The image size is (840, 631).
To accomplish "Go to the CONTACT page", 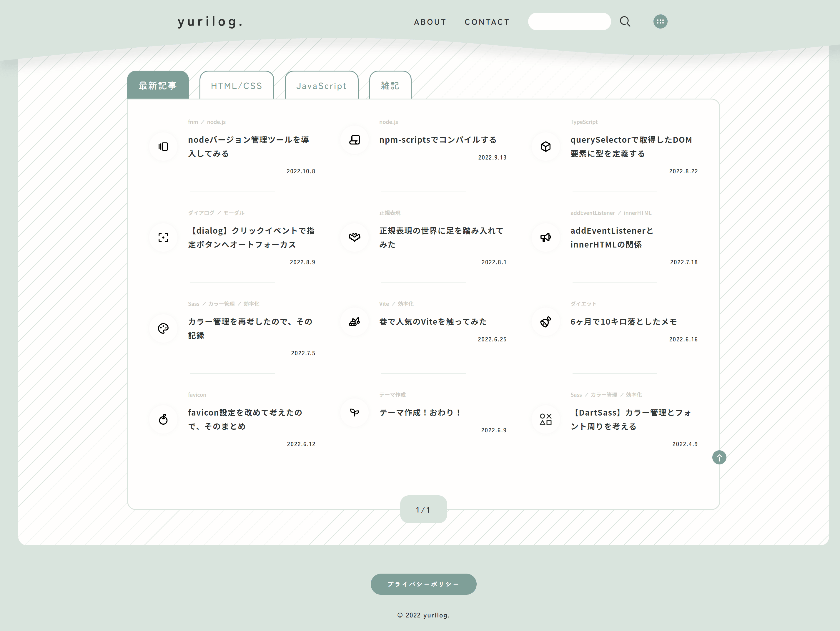I will click(487, 22).
